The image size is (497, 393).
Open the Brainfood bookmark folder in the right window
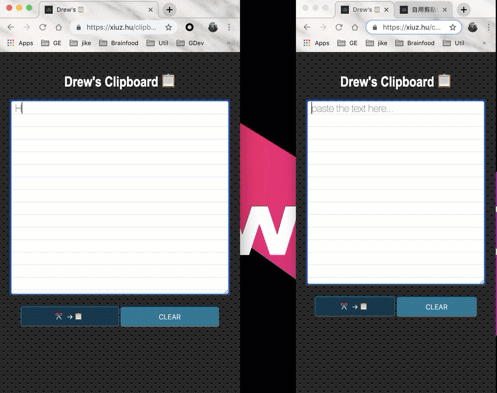(415, 43)
